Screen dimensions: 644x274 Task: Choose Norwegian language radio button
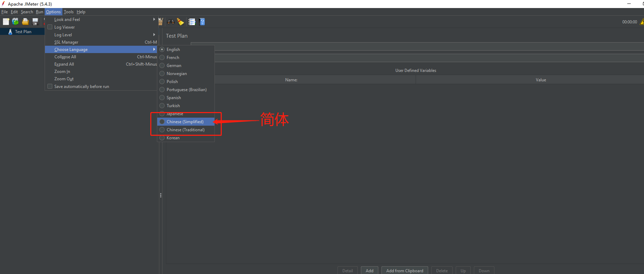click(x=162, y=73)
